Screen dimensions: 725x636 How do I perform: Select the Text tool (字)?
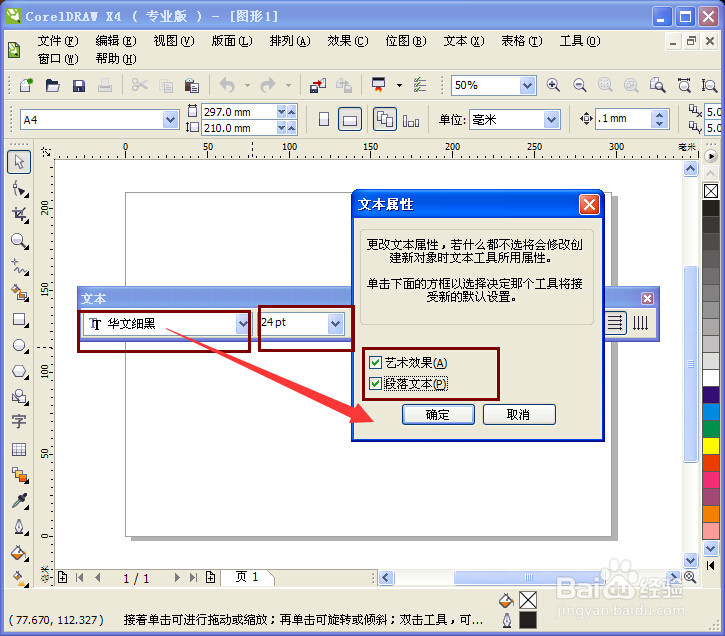(x=19, y=421)
